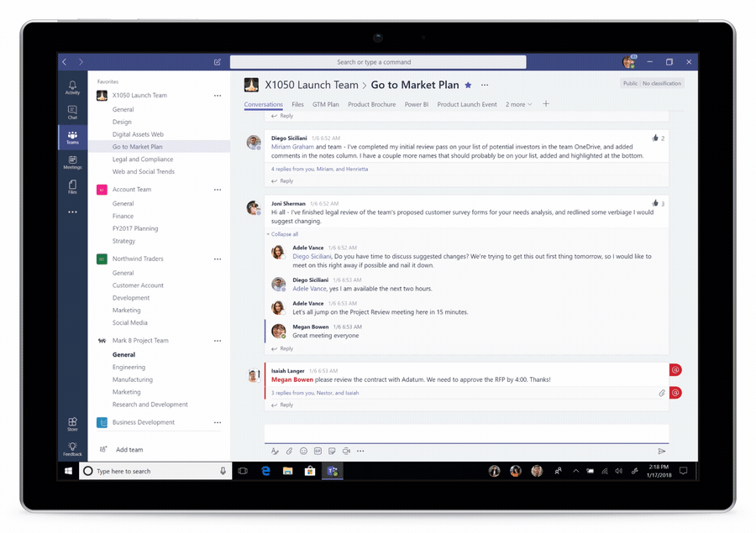Expand the 2 more tabs dropdown
This screenshot has height=533, width=756.
click(519, 104)
